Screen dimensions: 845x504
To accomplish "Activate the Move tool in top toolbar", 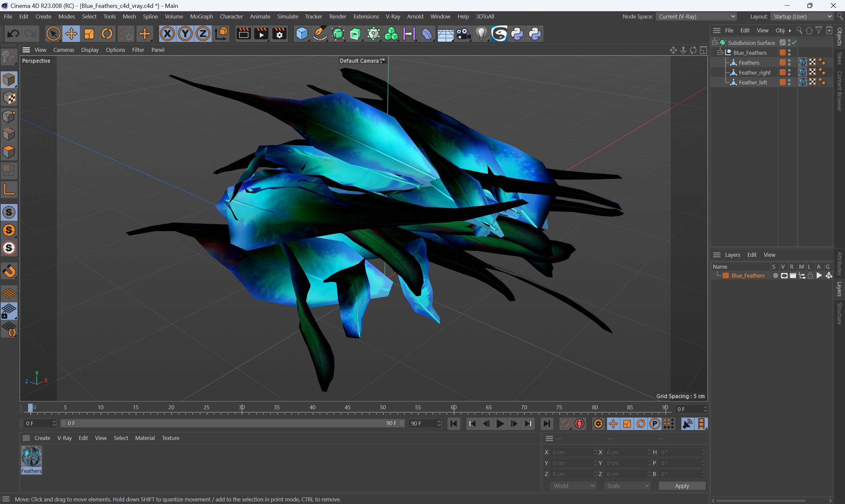I will pyautogui.click(x=71, y=34).
